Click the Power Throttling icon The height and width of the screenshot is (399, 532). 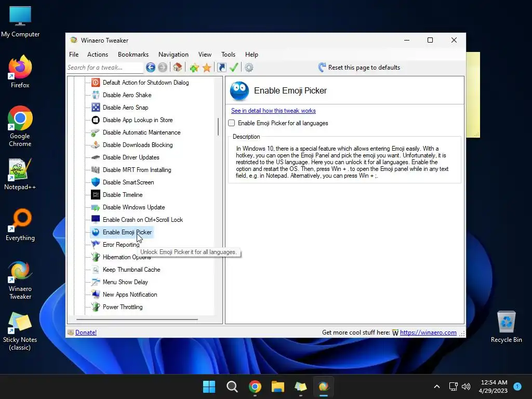pos(96,307)
